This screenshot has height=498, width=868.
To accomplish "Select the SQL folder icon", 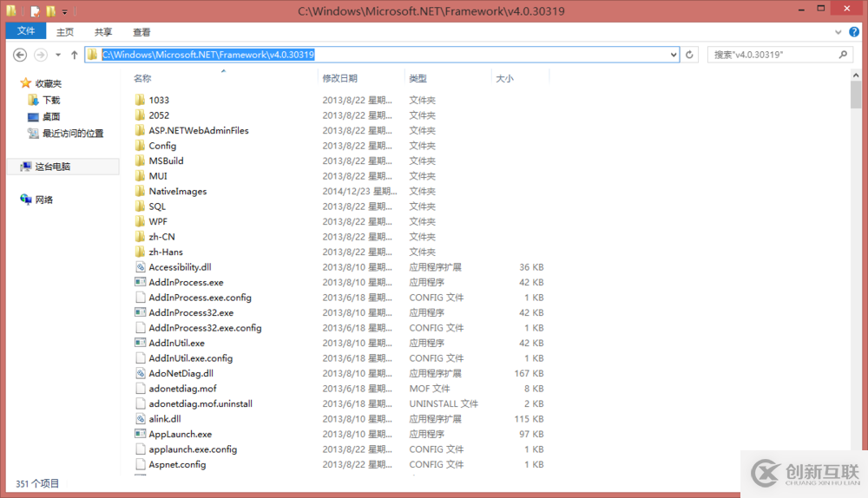I will [140, 206].
